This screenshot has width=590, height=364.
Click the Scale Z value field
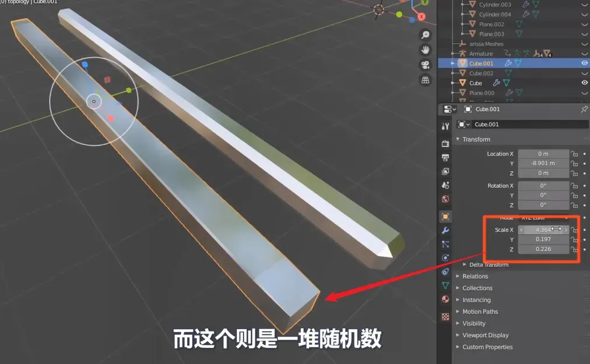pos(543,249)
